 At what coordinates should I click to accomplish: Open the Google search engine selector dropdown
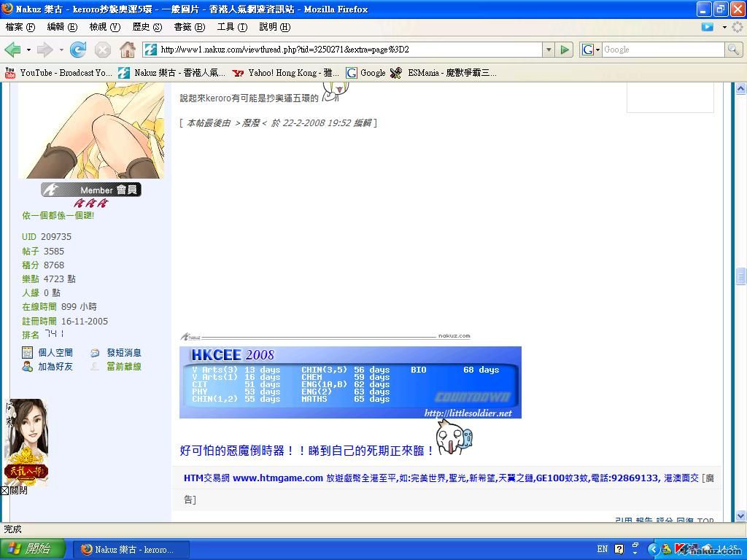591,50
